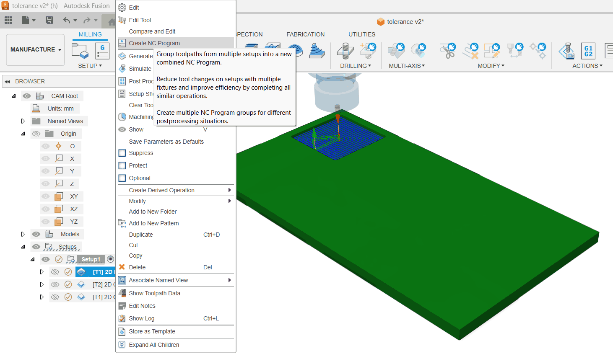Switch to the MILLING tab

tap(90, 34)
